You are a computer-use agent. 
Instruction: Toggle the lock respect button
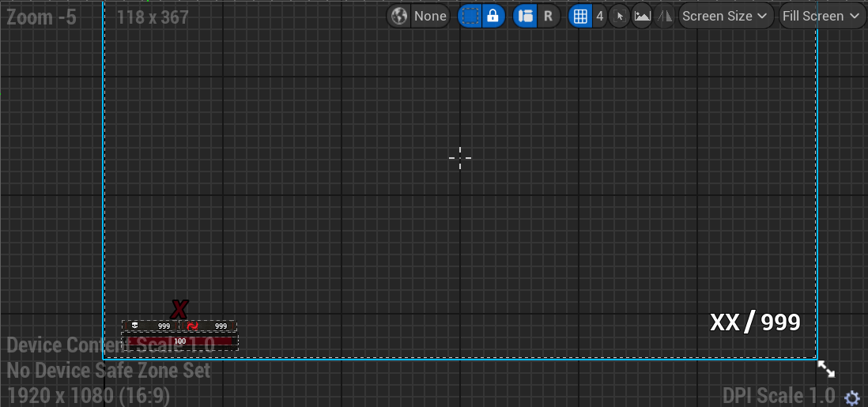coord(493,16)
